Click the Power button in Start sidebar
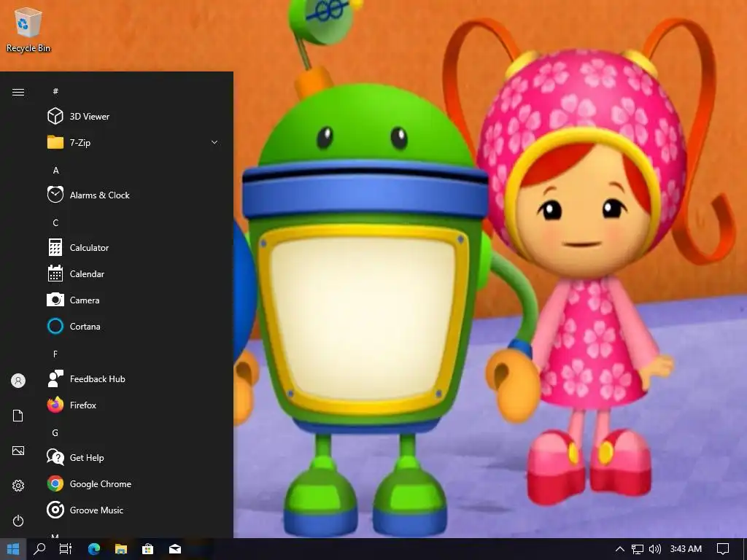This screenshot has height=560, width=747. [x=18, y=521]
